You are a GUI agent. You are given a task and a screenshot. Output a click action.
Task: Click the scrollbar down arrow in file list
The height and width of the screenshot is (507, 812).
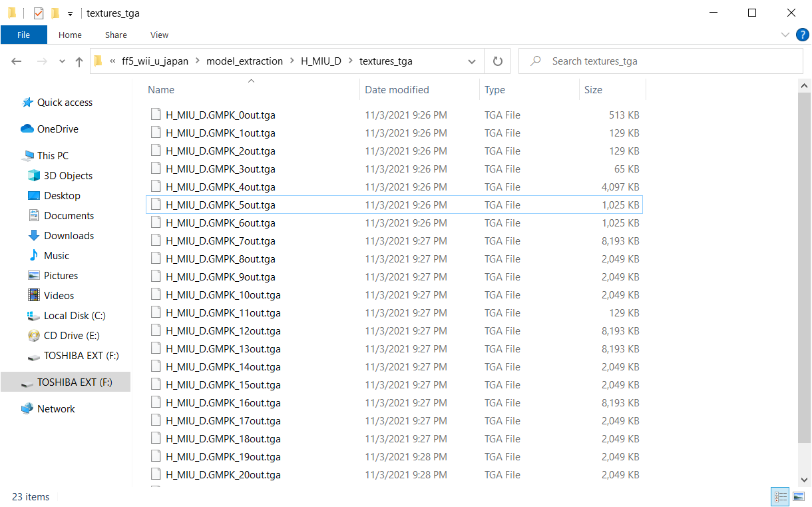[x=805, y=480]
